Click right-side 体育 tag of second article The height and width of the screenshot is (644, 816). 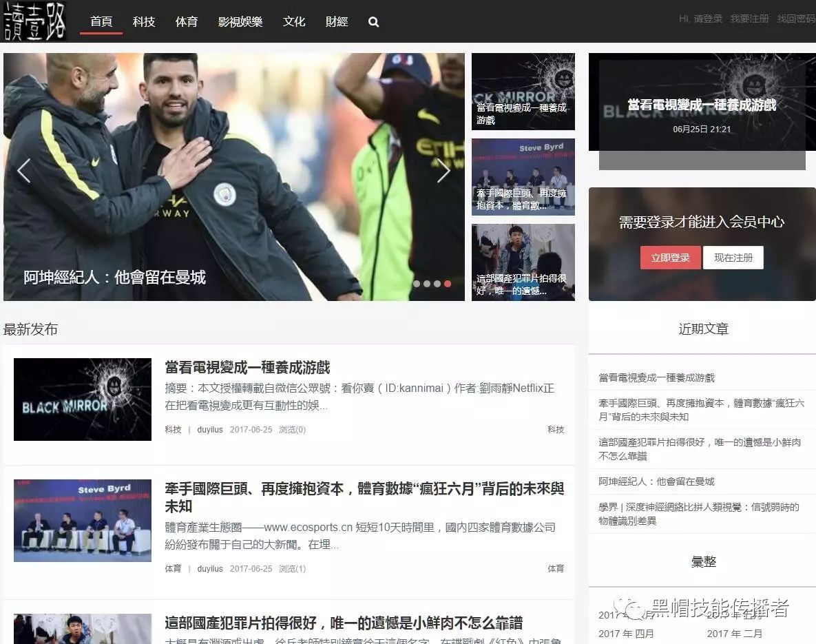556,568
